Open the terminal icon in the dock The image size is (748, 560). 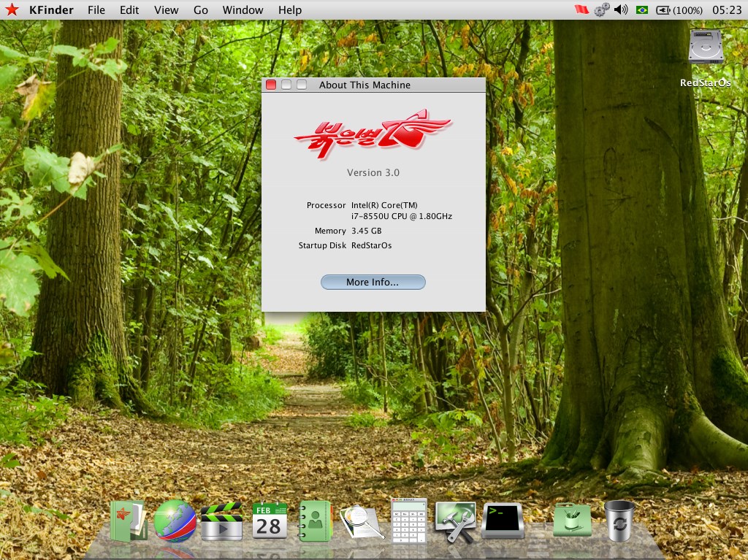coord(503,521)
